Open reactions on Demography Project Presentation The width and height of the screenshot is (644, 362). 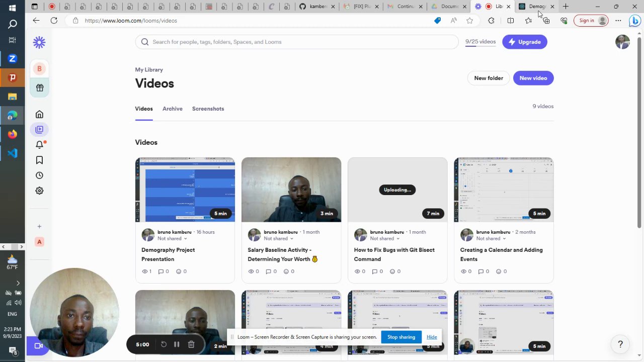tap(181, 271)
